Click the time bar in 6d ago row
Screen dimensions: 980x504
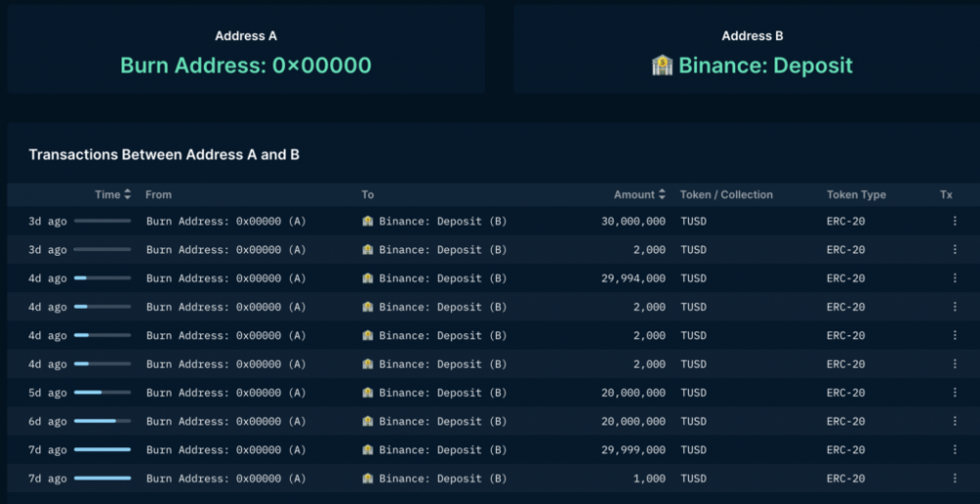coord(103,422)
